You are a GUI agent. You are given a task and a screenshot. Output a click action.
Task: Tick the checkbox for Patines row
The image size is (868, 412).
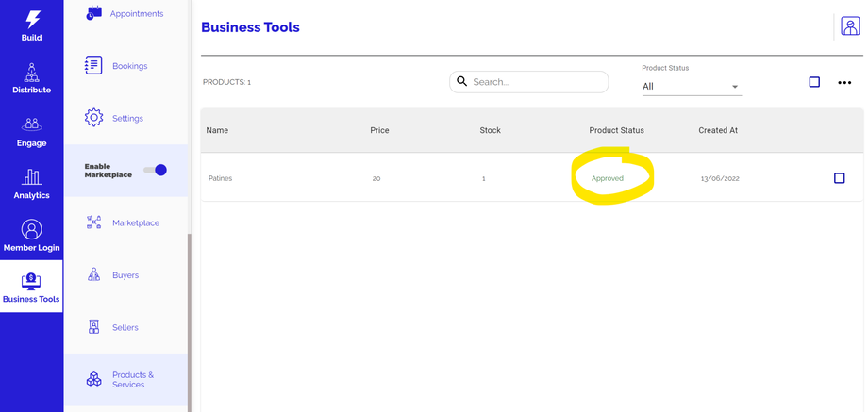(839, 178)
